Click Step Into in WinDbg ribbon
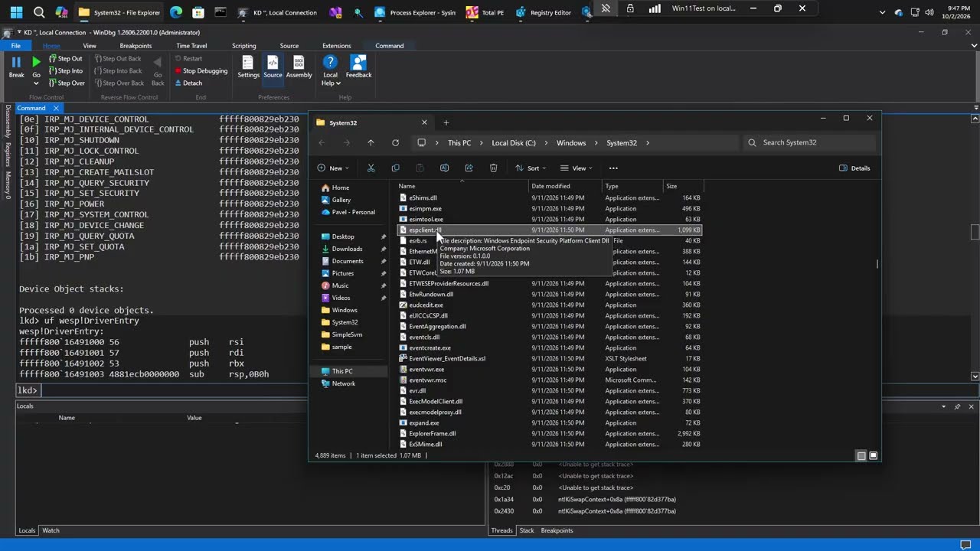The height and width of the screenshot is (551, 980). [65, 70]
